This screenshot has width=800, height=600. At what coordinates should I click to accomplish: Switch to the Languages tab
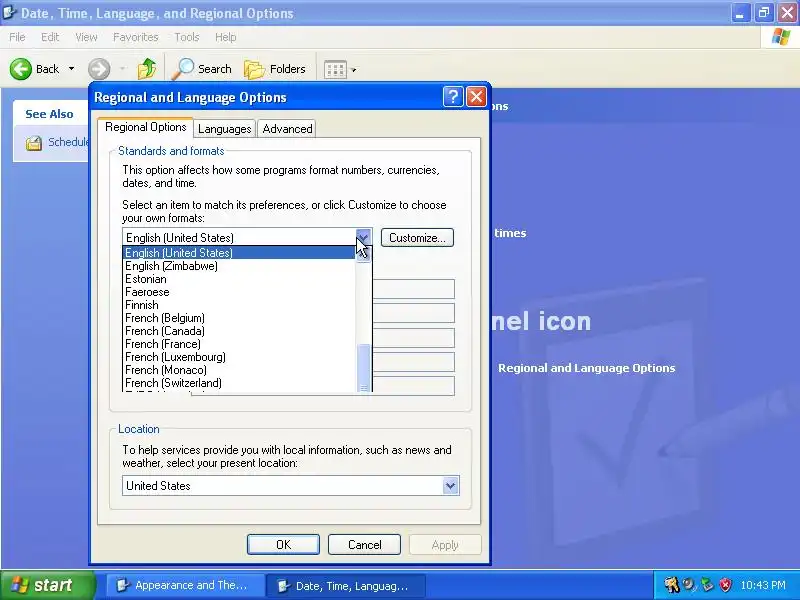224,129
